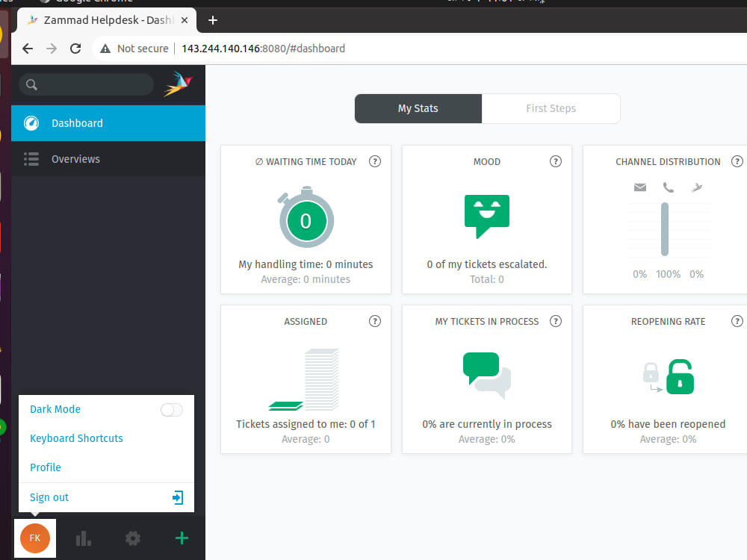The width and height of the screenshot is (747, 560).
Task: Open help for Waiting Time Today panel
Action: pos(375,161)
